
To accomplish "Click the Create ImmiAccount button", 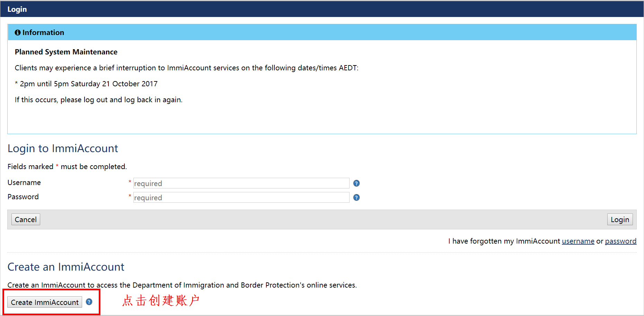I will click(45, 302).
